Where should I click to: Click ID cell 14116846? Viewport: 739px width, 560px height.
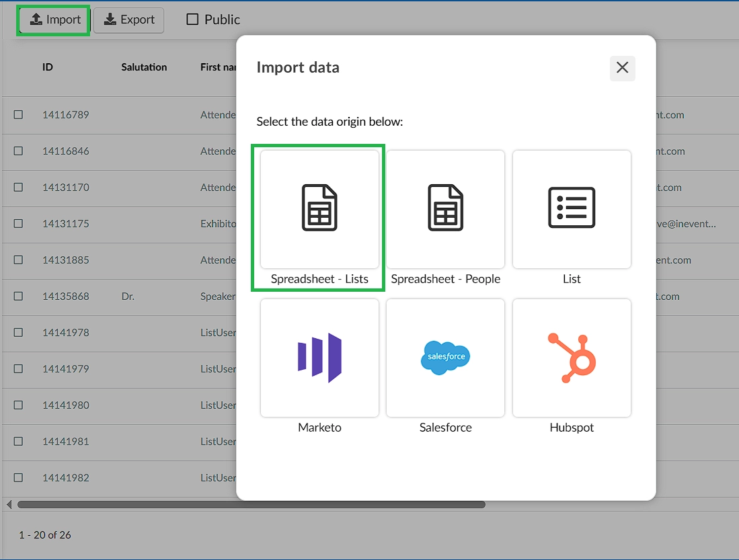(x=65, y=151)
